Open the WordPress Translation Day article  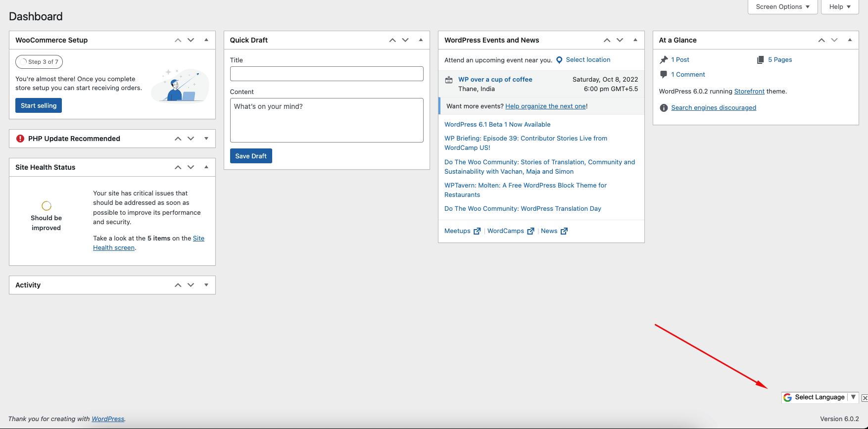pos(523,209)
